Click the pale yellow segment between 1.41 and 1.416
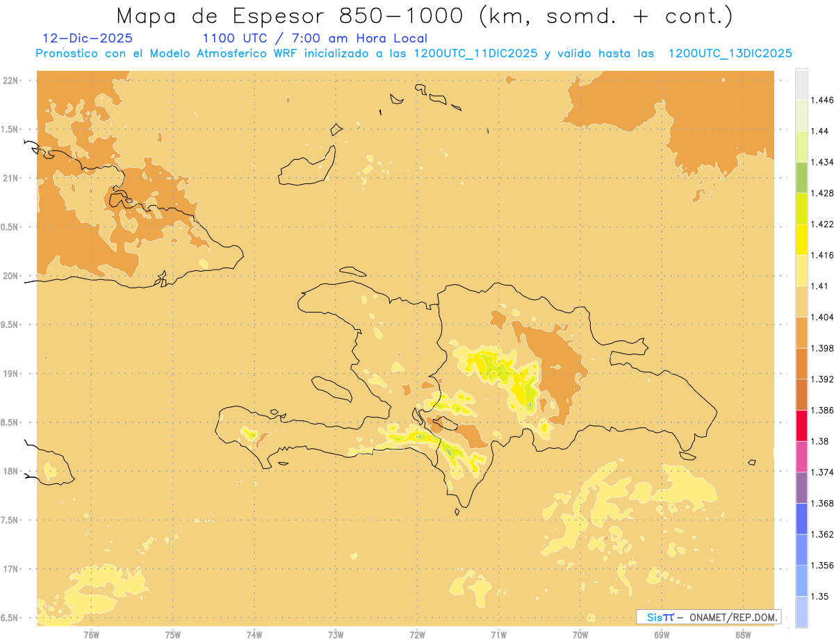This screenshot has height=644, width=834. tap(801, 270)
